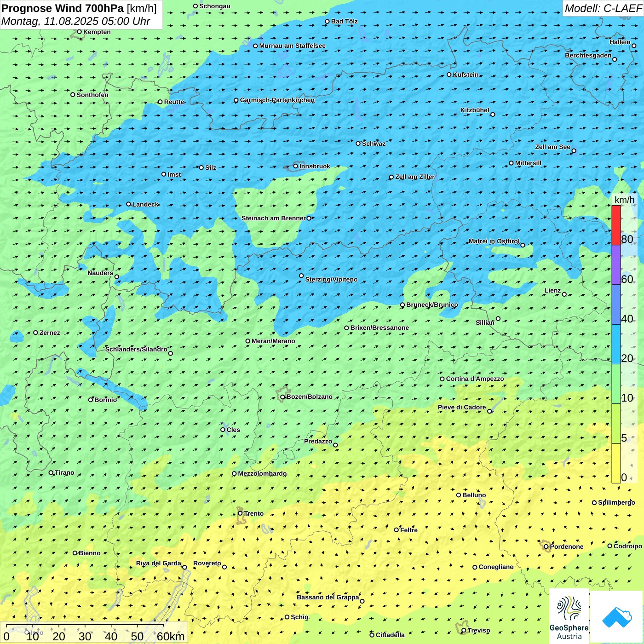The width and height of the screenshot is (644, 644).
Task: Click the 'Murnau am Staffelsee' label
Action: click(292, 46)
